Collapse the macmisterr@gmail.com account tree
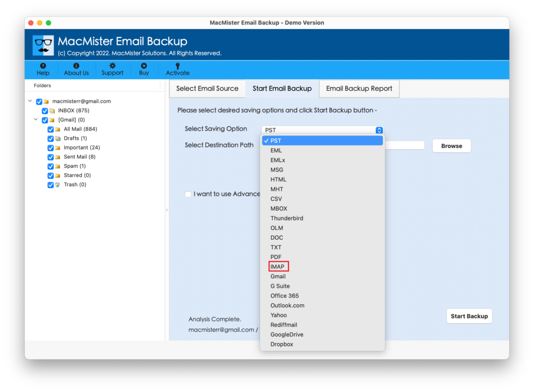 (30, 101)
